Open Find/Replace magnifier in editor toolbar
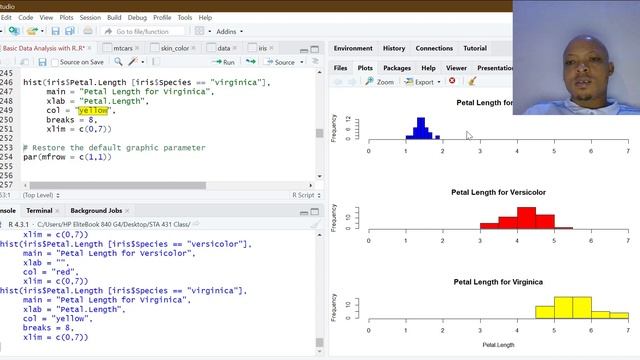Viewport: 640px width, 360px height. (x=118, y=62)
